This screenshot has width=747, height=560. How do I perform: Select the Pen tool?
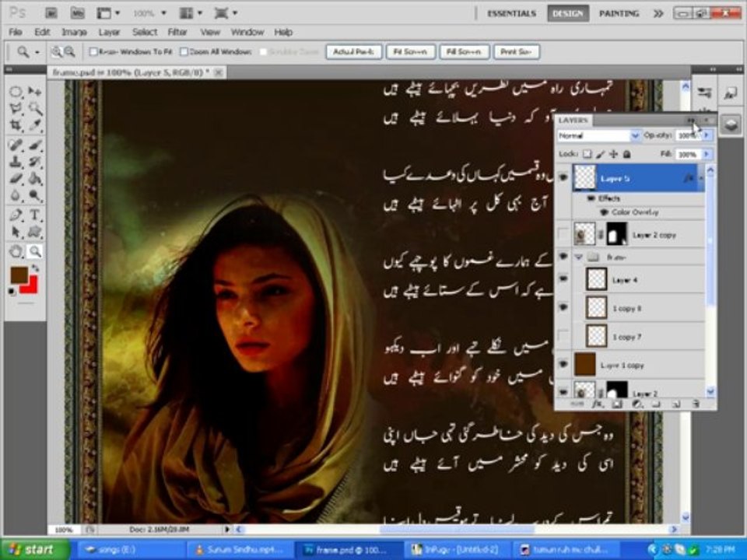16,215
